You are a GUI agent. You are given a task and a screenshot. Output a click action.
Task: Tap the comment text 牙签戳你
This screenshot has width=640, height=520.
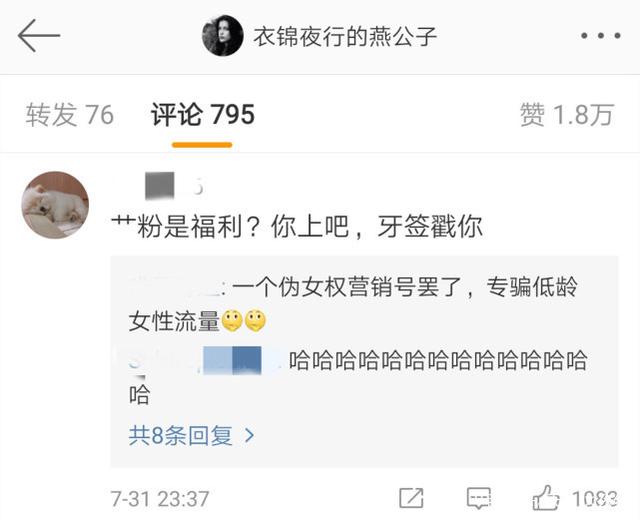(430, 227)
